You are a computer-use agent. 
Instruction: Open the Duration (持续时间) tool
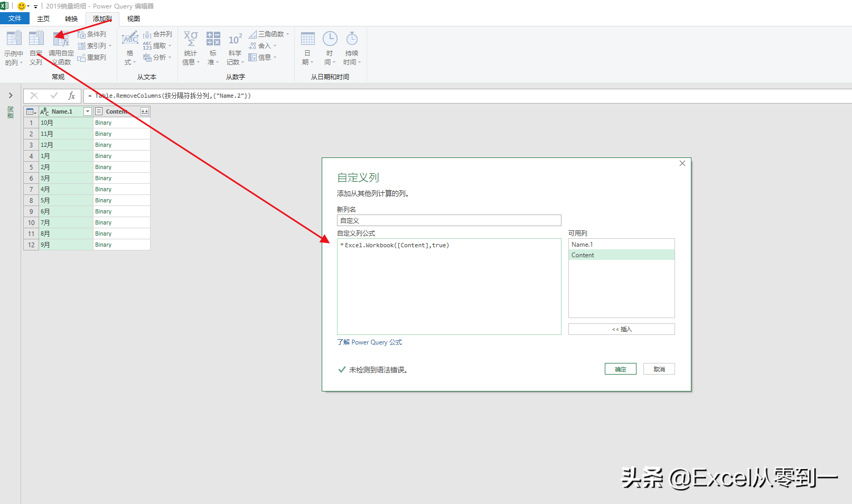pos(352,48)
